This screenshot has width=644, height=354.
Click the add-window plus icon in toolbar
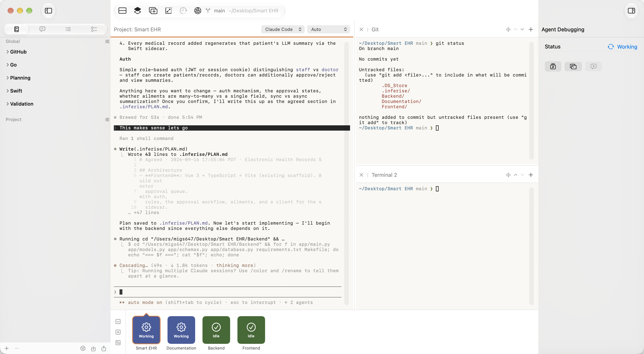pos(153,11)
